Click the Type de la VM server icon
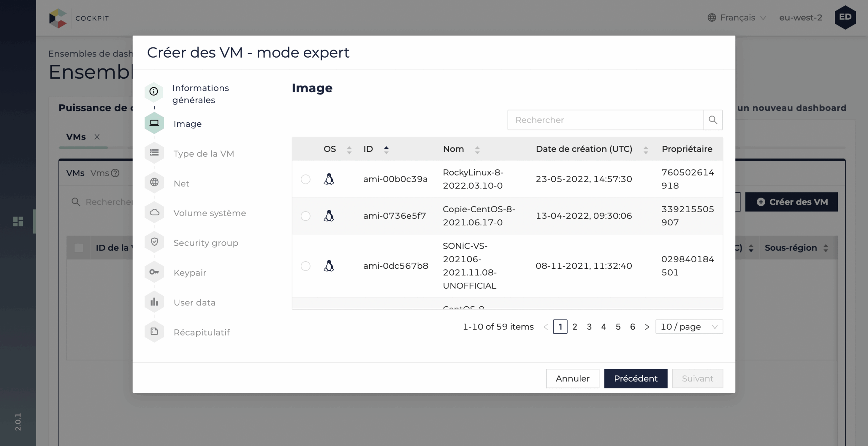Screen dimensions: 868x446 (154, 153)
